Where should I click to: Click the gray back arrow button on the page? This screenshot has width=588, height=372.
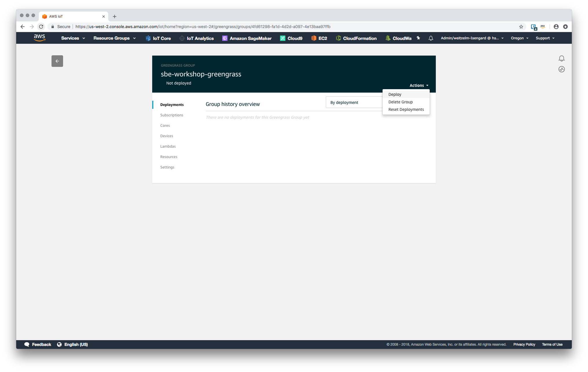click(x=57, y=61)
